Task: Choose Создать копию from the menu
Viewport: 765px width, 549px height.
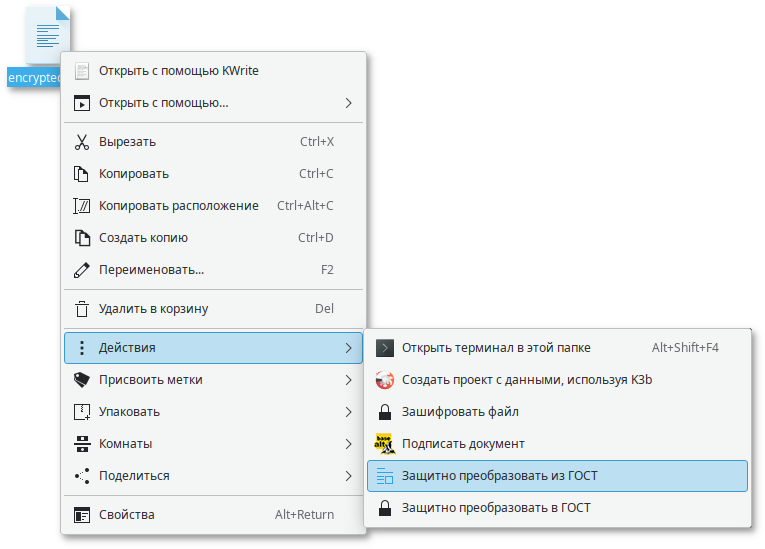Action: tap(143, 238)
